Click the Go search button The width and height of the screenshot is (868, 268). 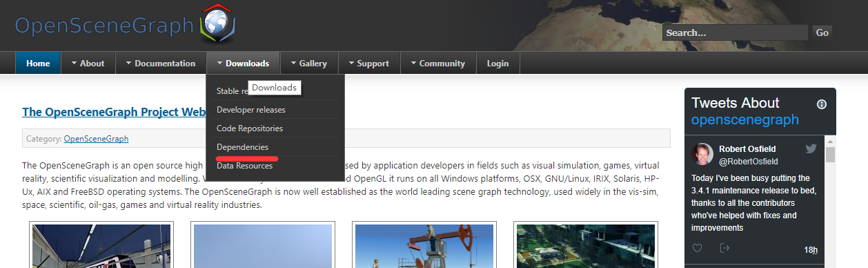[x=822, y=32]
